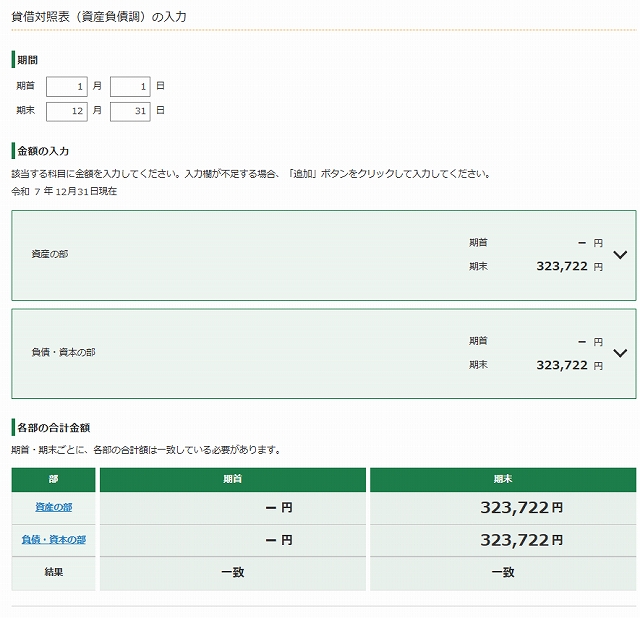Image resolution: width=640 pixels, height=618 pixels.
Task: Select the 期末 month input field
Action: tap(67, 110)
